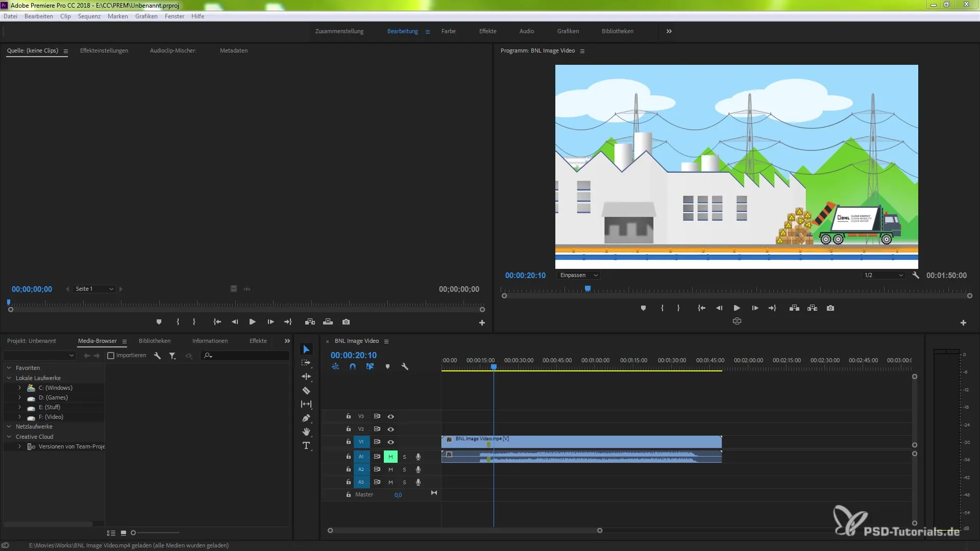Screen dimensions: 980x551
Task: Select the Selection tool arrow
Action: click(306, 349)
